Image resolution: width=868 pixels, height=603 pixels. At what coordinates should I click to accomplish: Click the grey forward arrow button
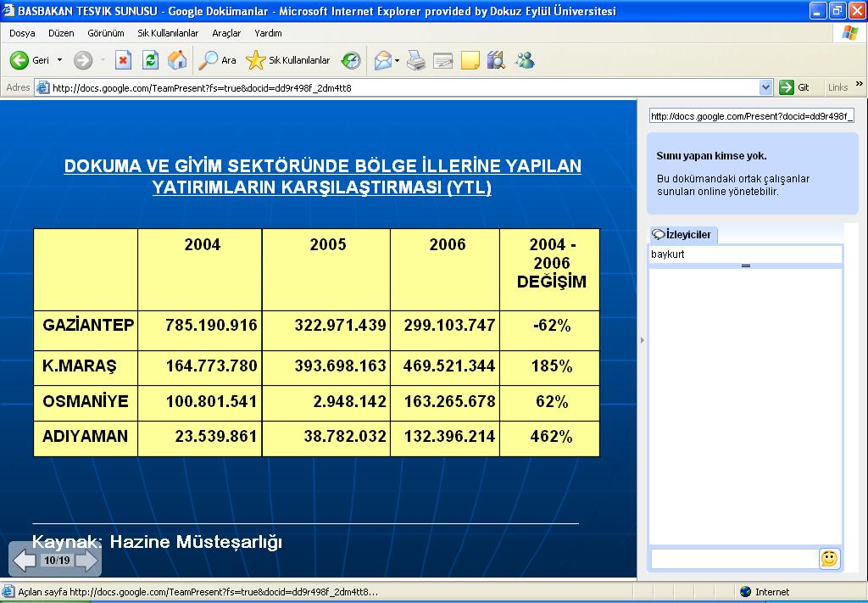tap(83, 60)
